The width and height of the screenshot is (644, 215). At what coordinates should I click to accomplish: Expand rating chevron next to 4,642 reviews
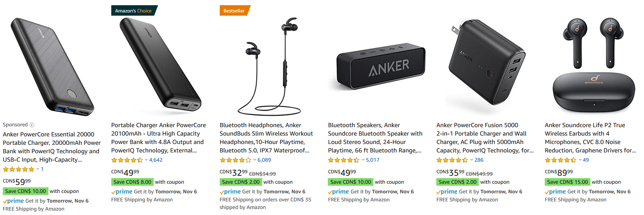146,160
